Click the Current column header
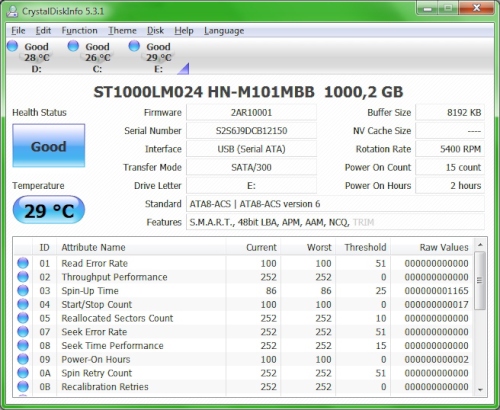The image size is (500, 410). pyautogui.click(x=253, y=247)
